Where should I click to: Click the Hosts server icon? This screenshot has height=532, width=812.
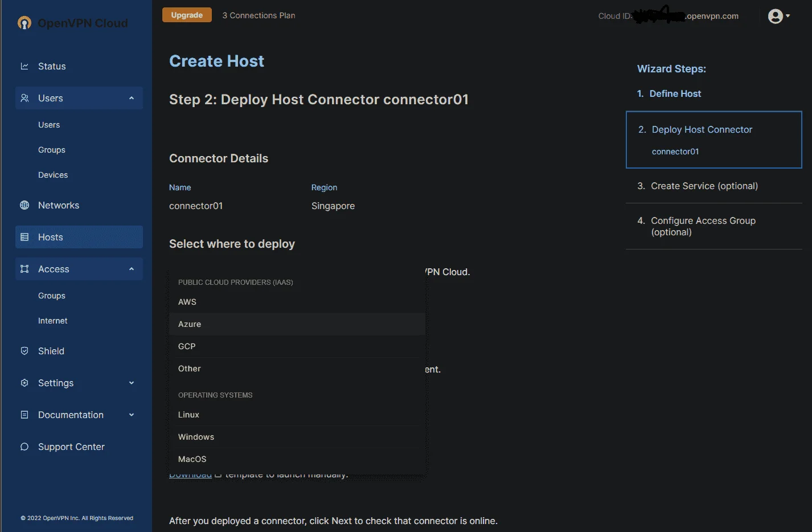(x=24, y=237)
